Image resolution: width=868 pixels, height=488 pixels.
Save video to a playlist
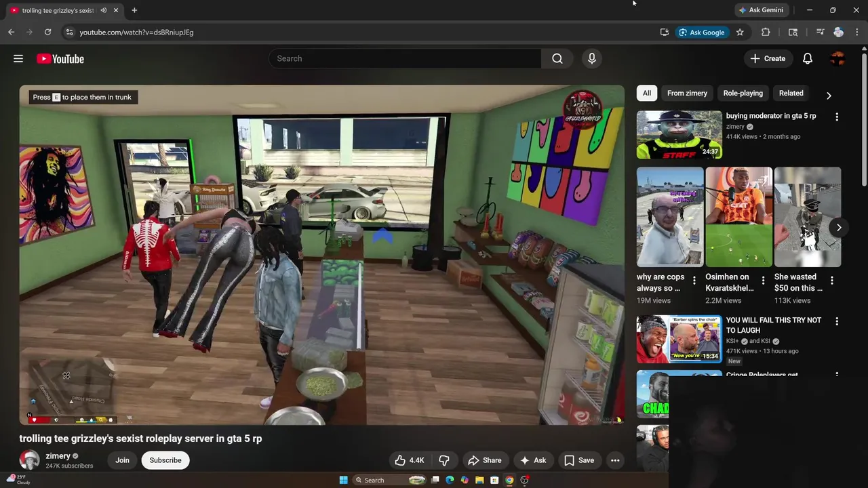(x=579, y=460)
